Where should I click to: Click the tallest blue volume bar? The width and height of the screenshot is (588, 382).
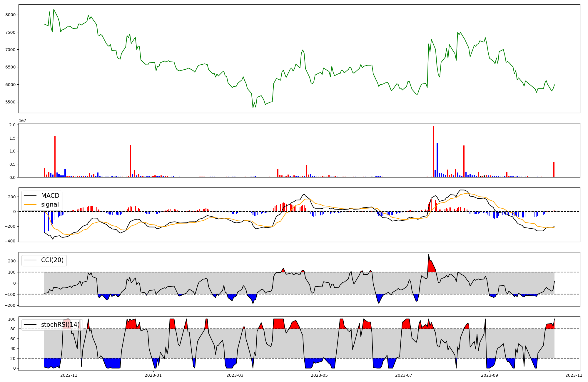point(437,160)
